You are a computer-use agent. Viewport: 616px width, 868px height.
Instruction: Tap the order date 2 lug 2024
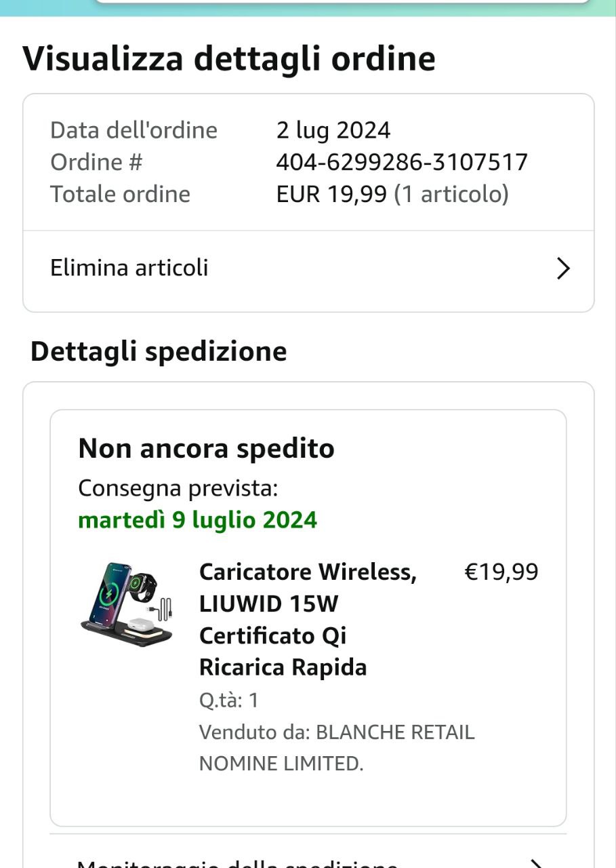tap(333, 130)
